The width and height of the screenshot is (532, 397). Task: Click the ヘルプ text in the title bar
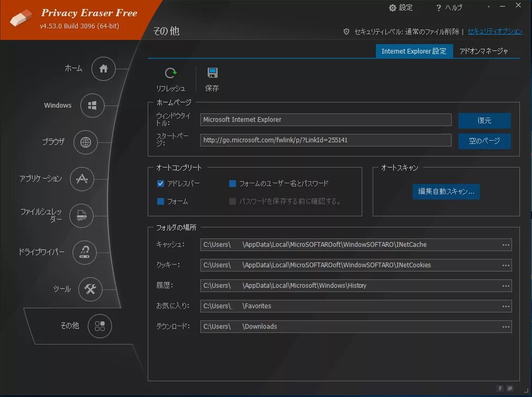coord(454,7)
